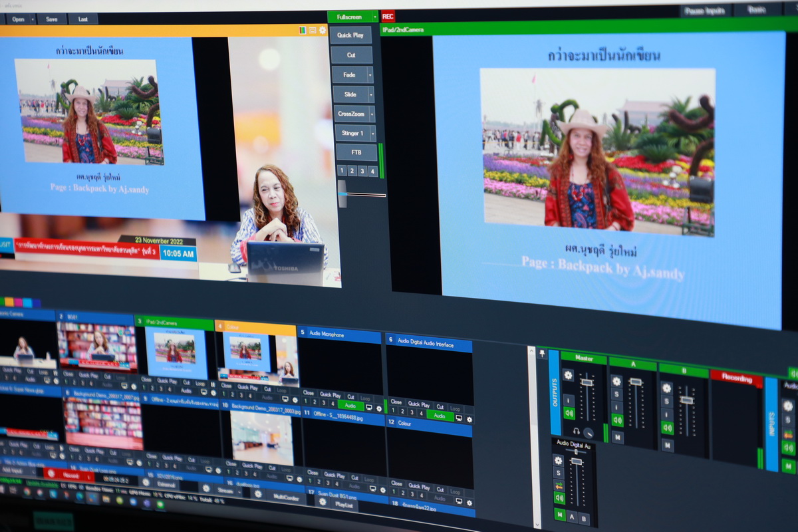Open Master output audio settings gear
Screen dimensions: 798x532
[x=568, y=375]
